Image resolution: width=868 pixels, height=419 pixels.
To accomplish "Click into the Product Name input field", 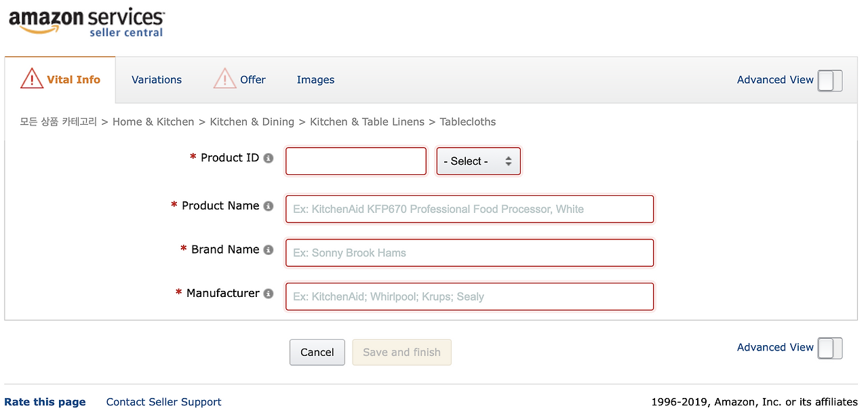I will [469, 209].
